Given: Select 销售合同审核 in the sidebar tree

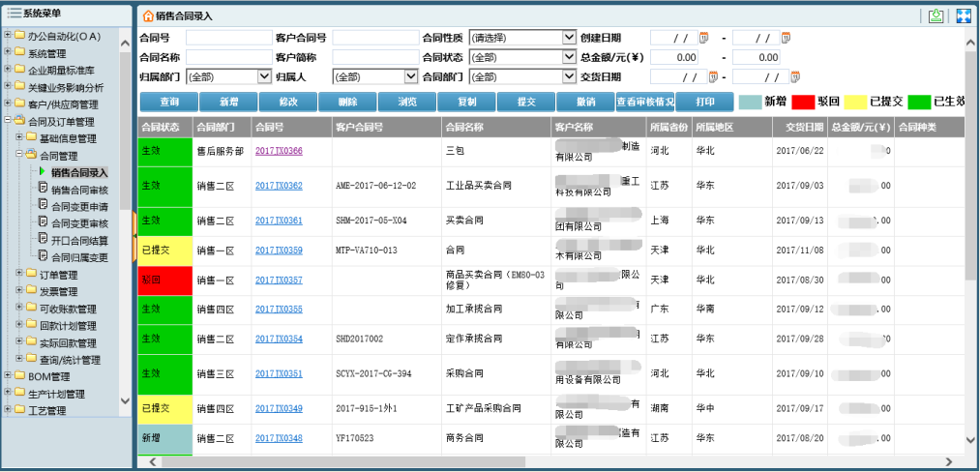Looking at the screenshot, I should pos(78,190).
